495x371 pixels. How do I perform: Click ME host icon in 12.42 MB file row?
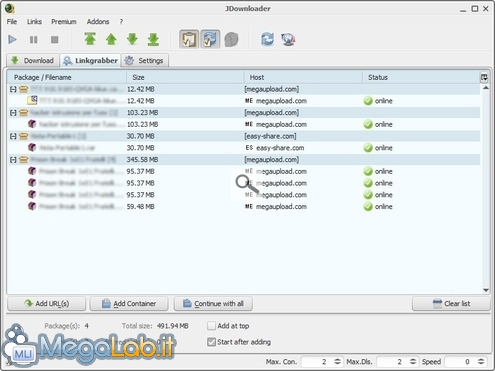pyautogui.click(x=249, y=101)
